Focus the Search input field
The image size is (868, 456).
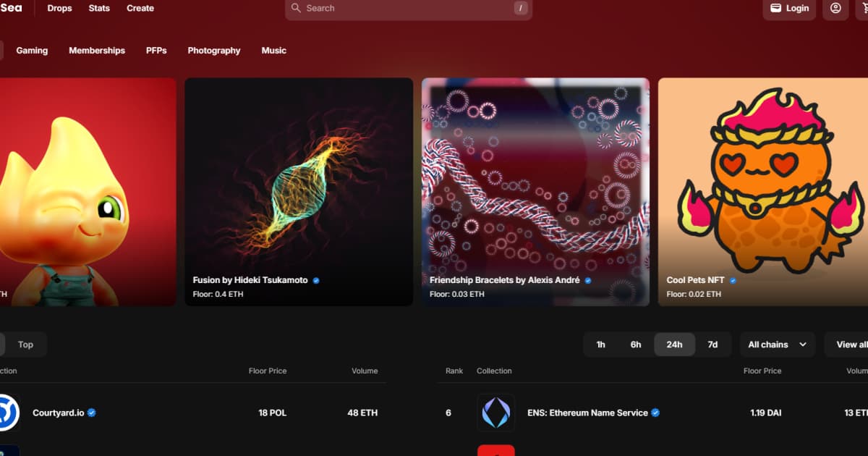coord(409,8)
